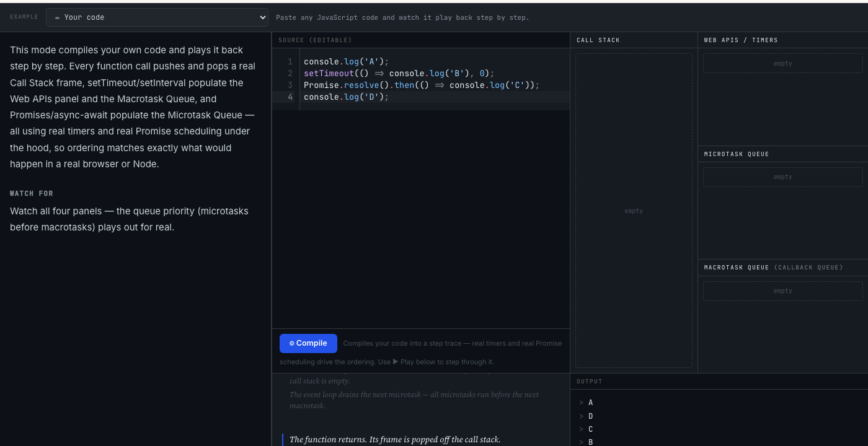Click code line 1 console.log('A')
Viewport: 868px width, 446px height.
pyautogui.click(x=346, y=61)
